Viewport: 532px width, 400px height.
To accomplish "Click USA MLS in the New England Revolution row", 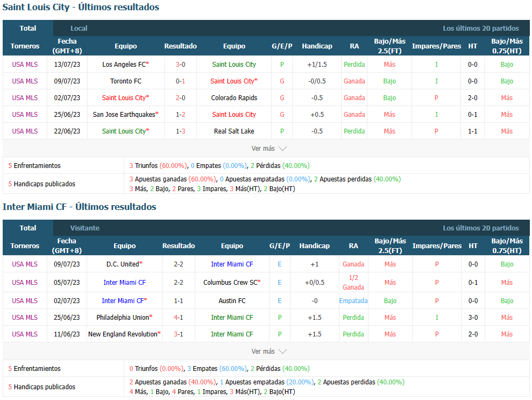I will point(25,334).
